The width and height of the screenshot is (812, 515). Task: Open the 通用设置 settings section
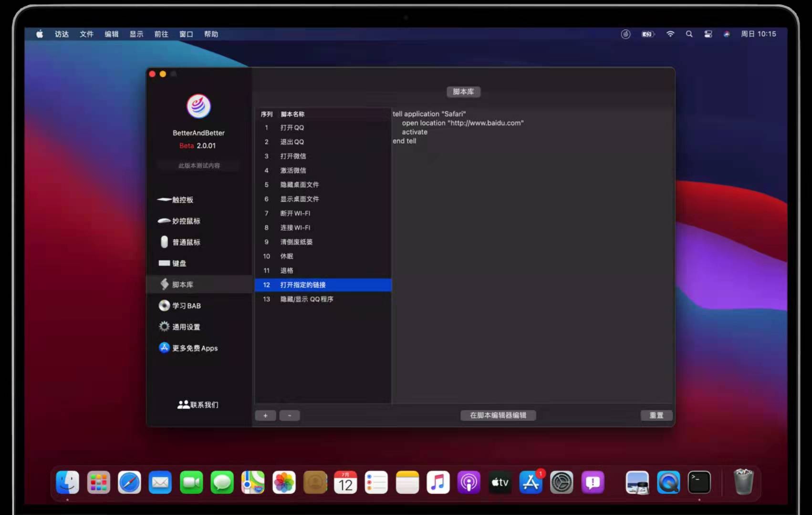185,327
